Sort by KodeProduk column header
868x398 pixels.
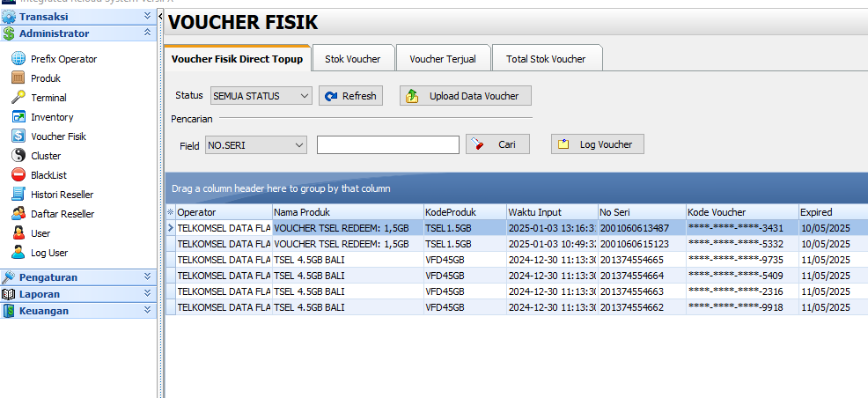[465, 212]
